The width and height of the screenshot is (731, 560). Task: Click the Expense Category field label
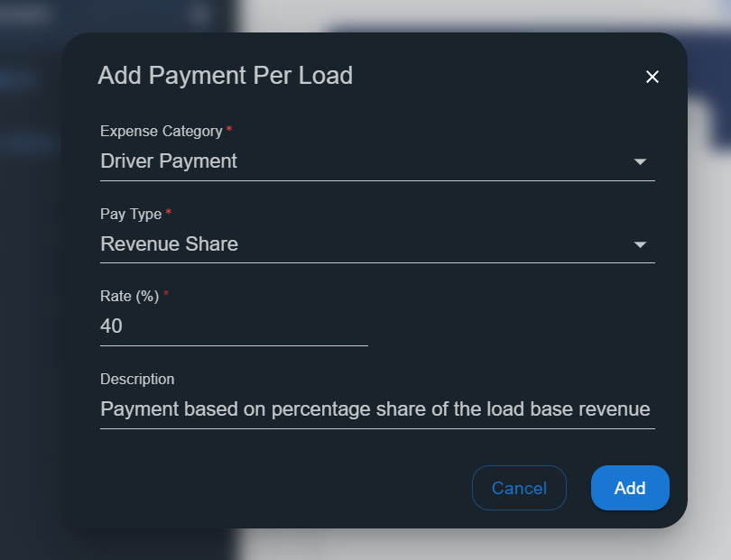click(x=162, y=132)
